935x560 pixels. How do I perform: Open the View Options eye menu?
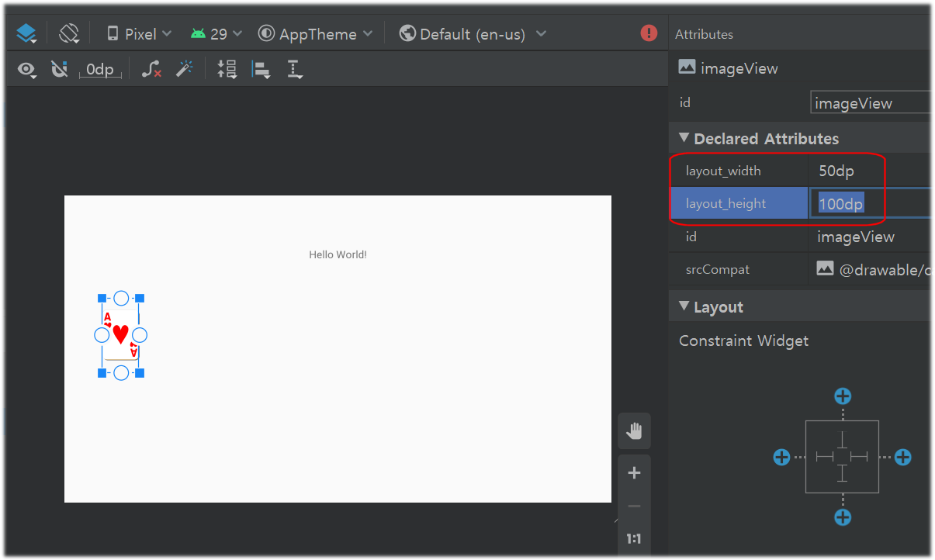tap(27, 70)
